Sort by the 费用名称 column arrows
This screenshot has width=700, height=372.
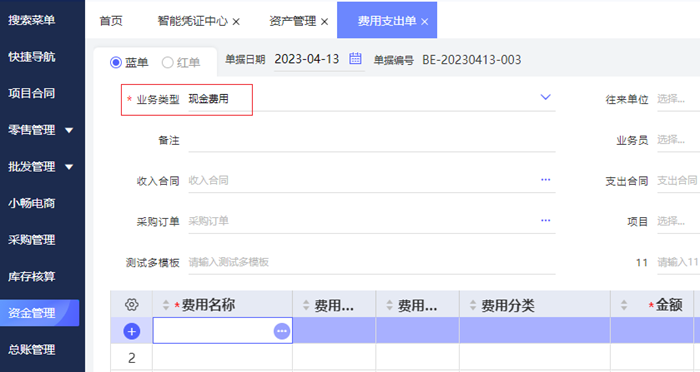[x=166, y=305]
